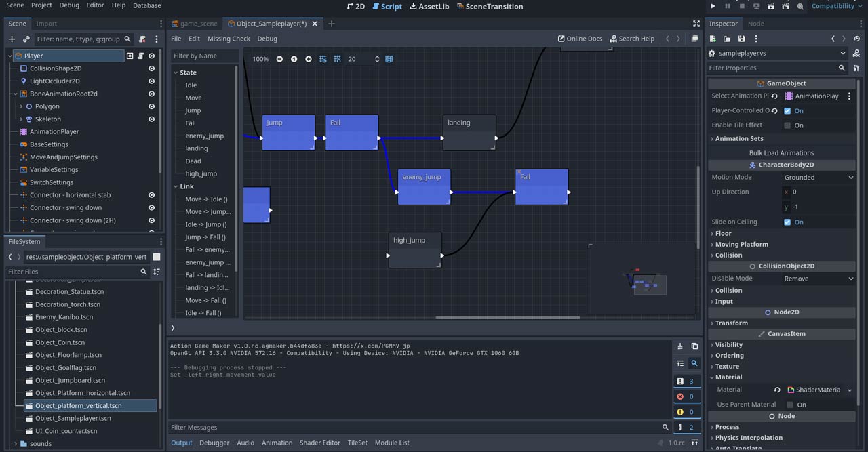This screenshot has height=452, width=868.
Task: Switch to the Shader Editor tab
Action: tap(319, 443)
